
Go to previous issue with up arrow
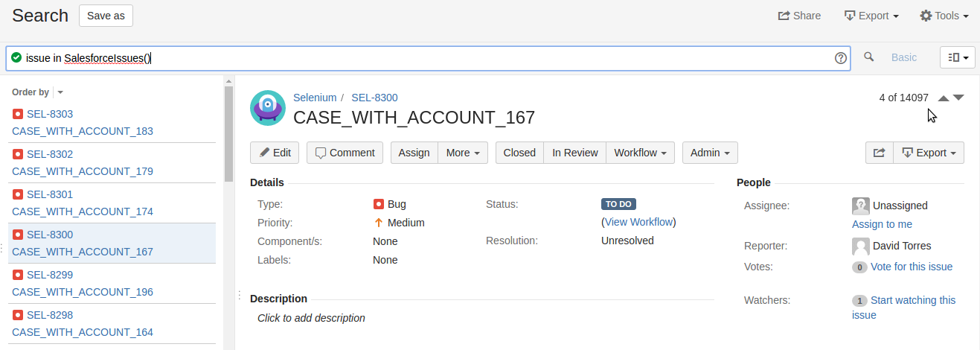tap(943, 98)
